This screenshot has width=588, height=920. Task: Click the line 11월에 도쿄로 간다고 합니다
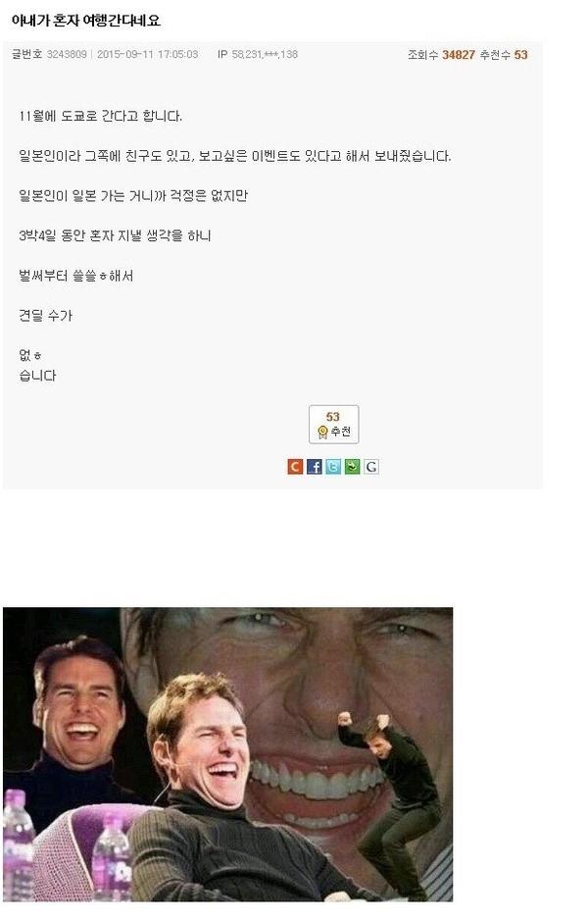coord(100,116)
